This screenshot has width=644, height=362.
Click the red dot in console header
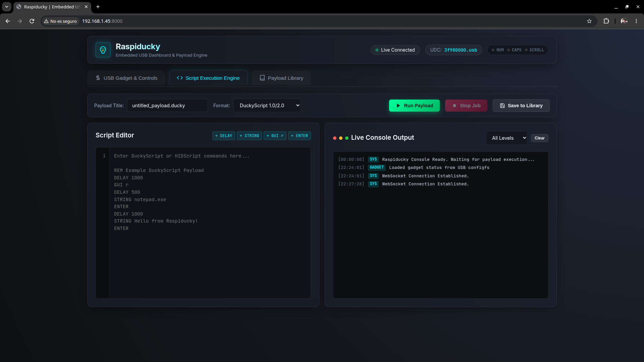point(335,138)
